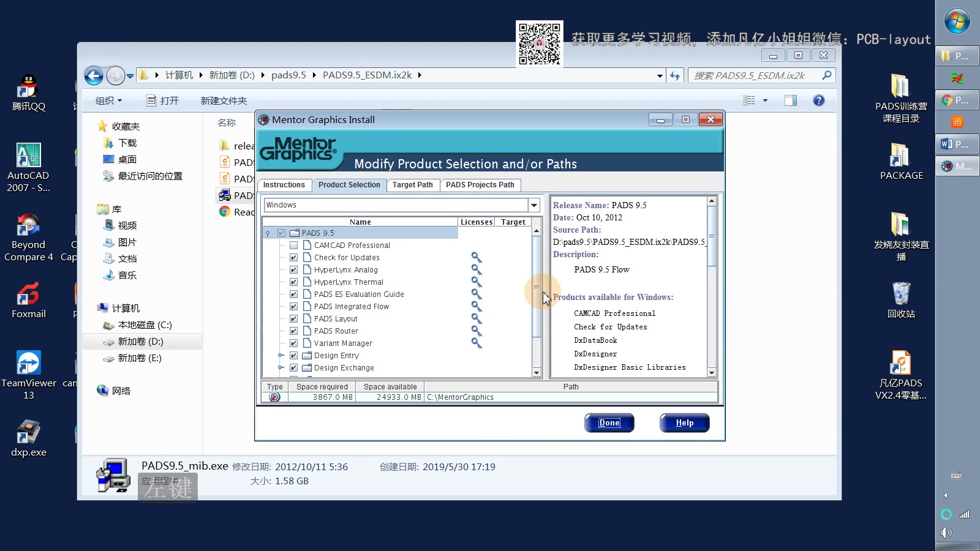
Task: Open TeamViewer 13 desktop icon
Action: coord(28,375)
